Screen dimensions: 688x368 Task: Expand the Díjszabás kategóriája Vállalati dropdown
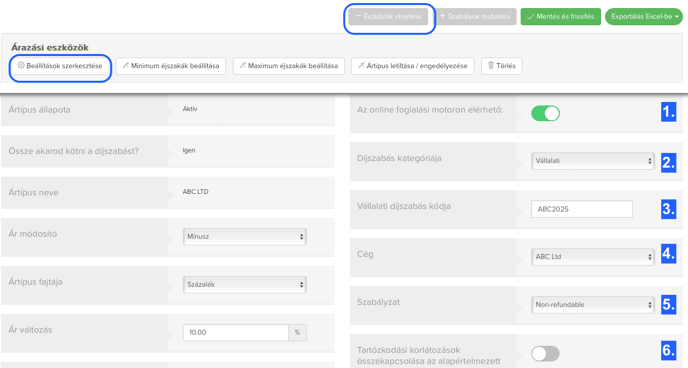[x=592, y=161]
